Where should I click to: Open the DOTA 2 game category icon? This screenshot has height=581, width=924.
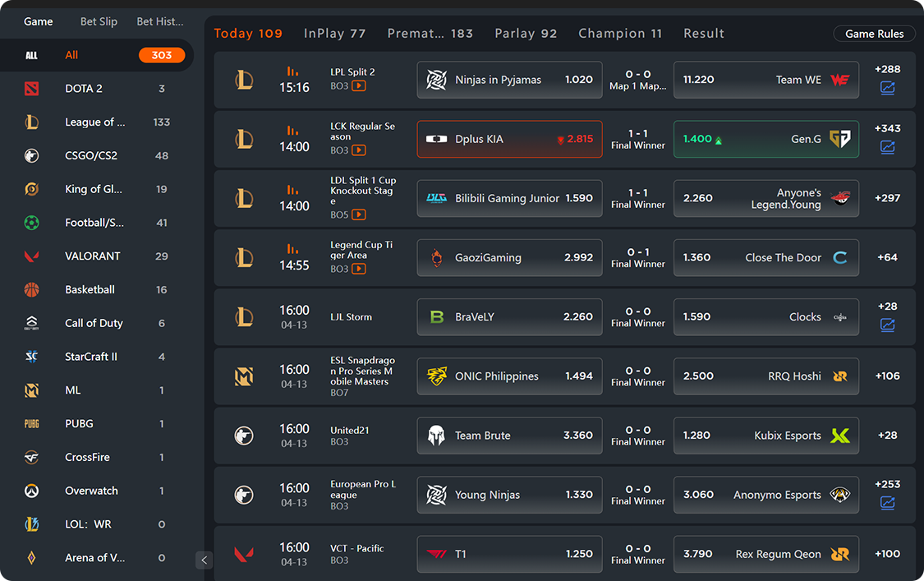31,89
